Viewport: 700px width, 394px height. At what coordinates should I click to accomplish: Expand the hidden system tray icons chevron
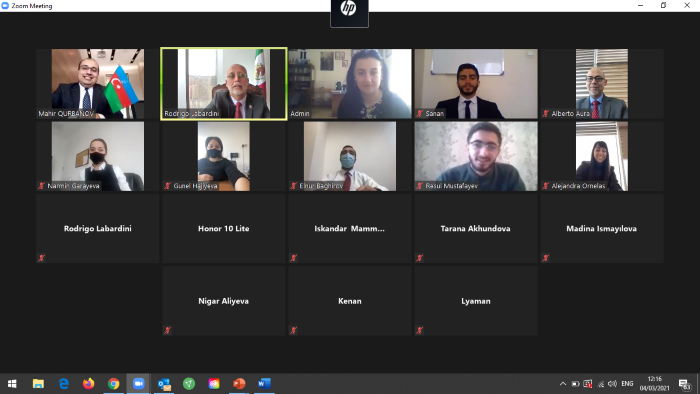[563, 384]
